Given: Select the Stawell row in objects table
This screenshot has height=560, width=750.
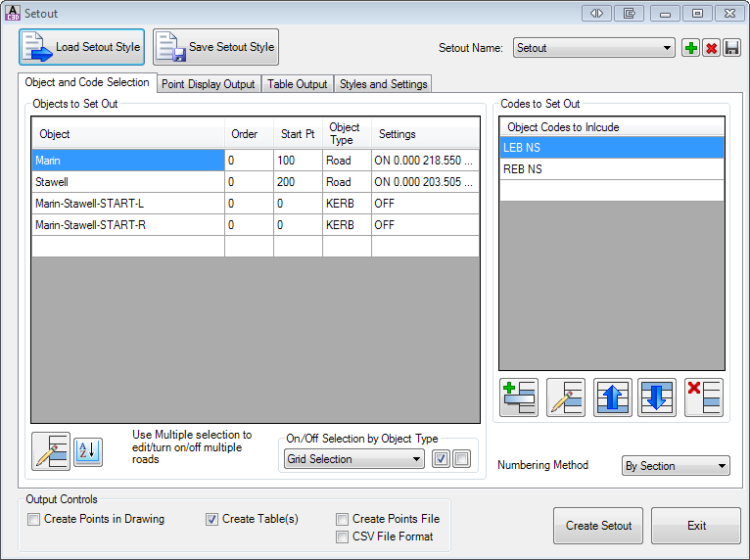Looking at the screenshot, I should pyautogui.click(x=127, y=182).
